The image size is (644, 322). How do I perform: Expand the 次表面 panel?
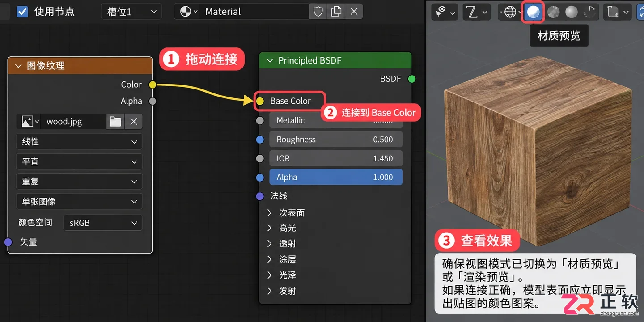(269, 212)
